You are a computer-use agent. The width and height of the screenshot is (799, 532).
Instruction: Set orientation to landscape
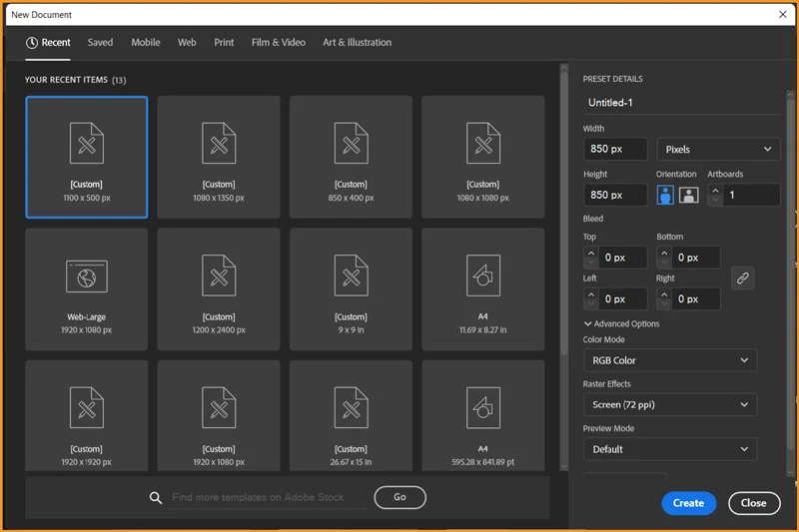coord(688,196)
